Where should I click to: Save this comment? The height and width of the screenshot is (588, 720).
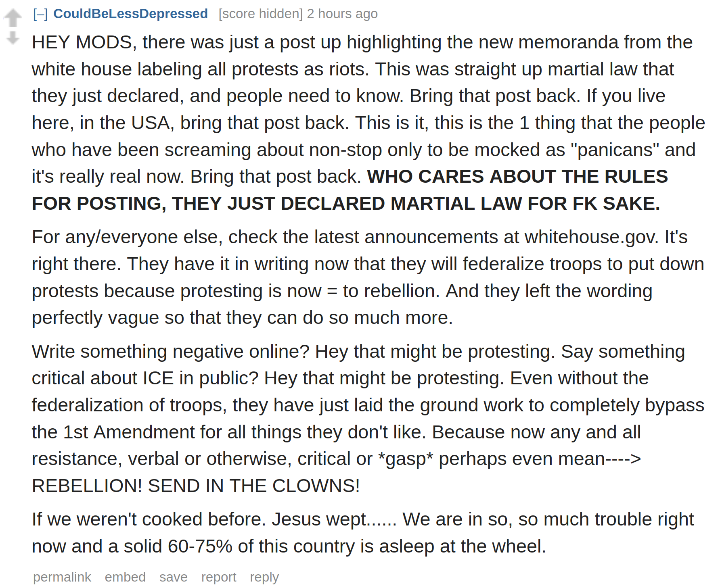[174, 577]
